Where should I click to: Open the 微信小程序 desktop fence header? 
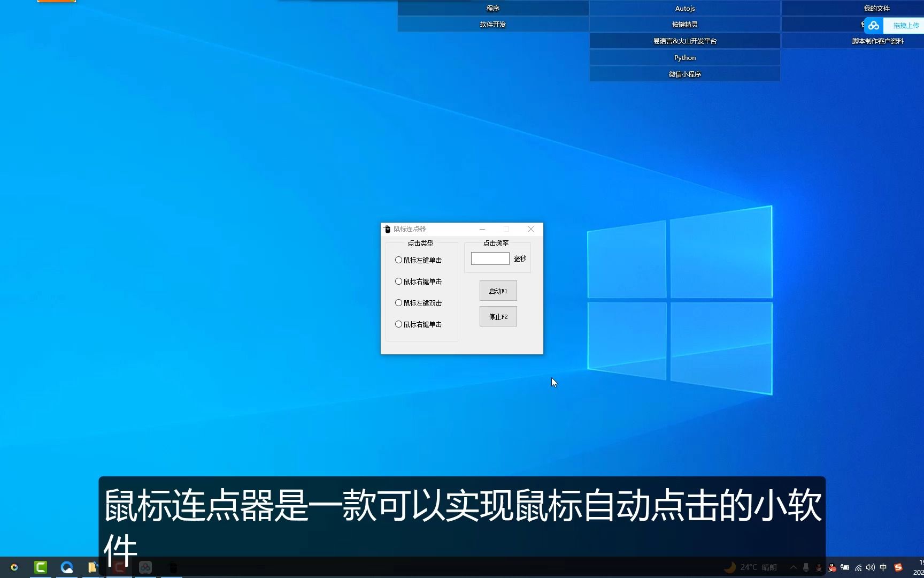coord(685,74)
